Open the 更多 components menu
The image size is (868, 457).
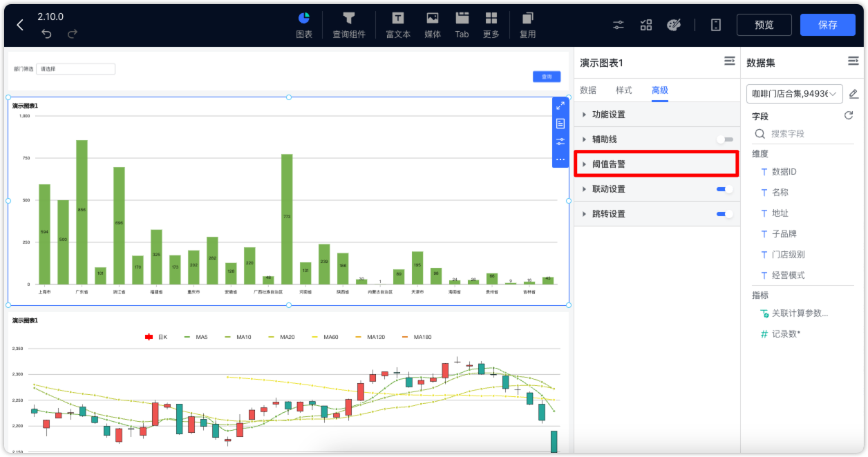[491, 25]
